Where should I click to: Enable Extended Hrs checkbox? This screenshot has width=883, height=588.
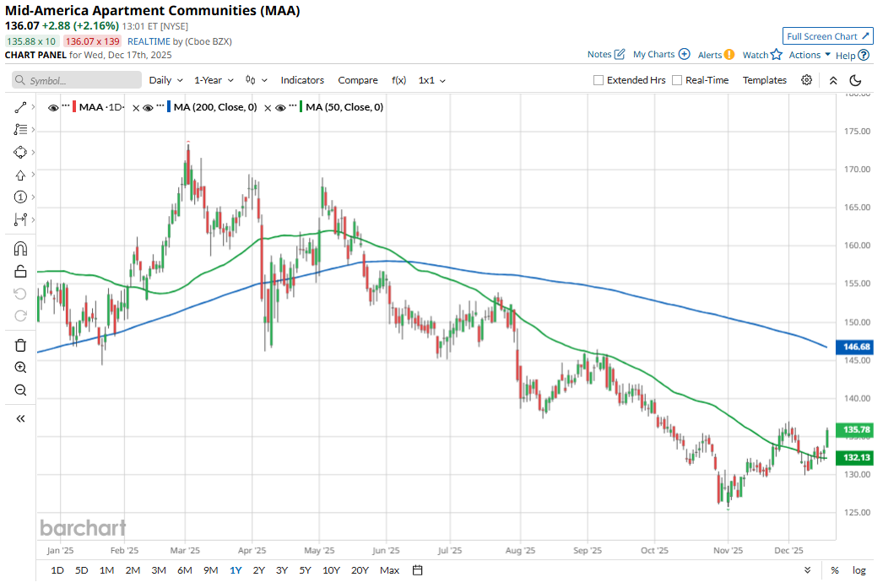[x=599, y=80]
